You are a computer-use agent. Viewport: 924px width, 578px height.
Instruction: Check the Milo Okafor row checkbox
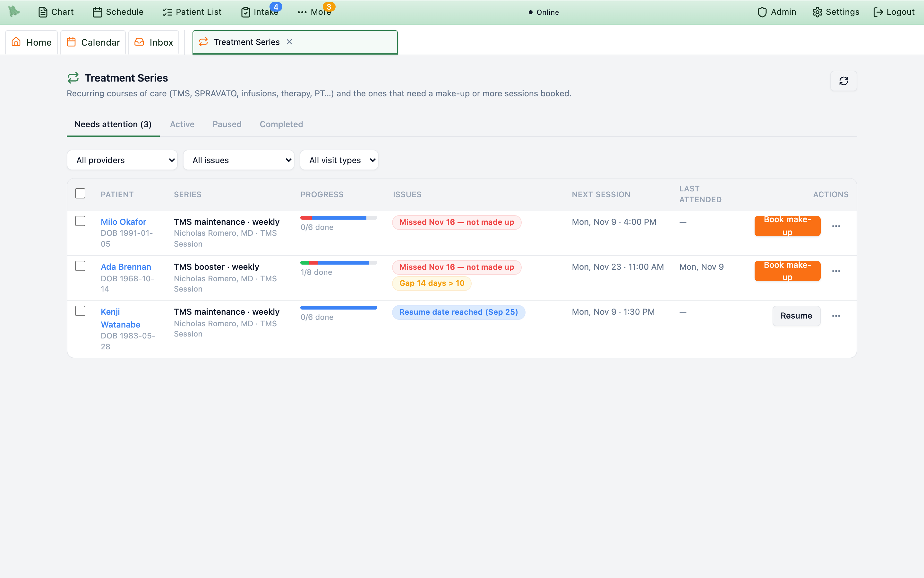pos(80,221)
